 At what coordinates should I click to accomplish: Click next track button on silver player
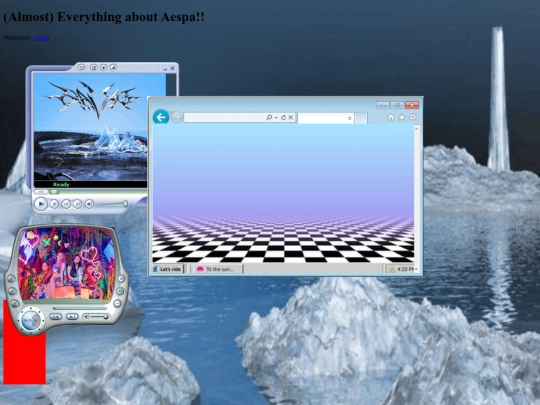[72, 316]
